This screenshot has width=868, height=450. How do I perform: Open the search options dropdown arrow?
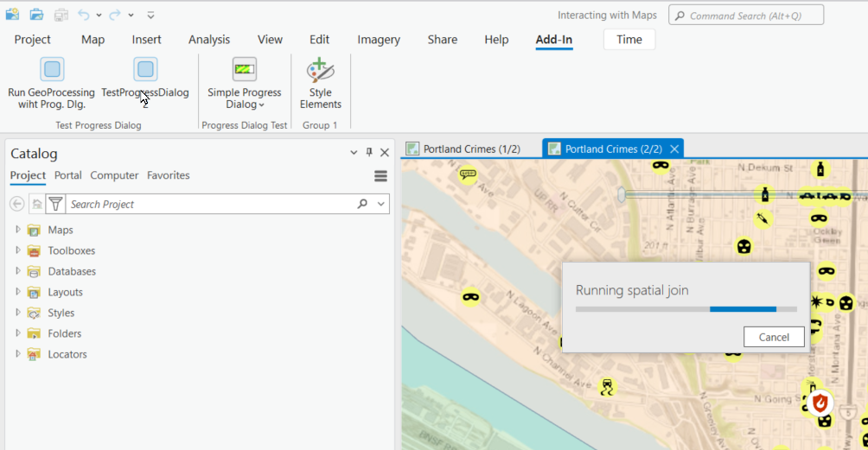[381, 204]
